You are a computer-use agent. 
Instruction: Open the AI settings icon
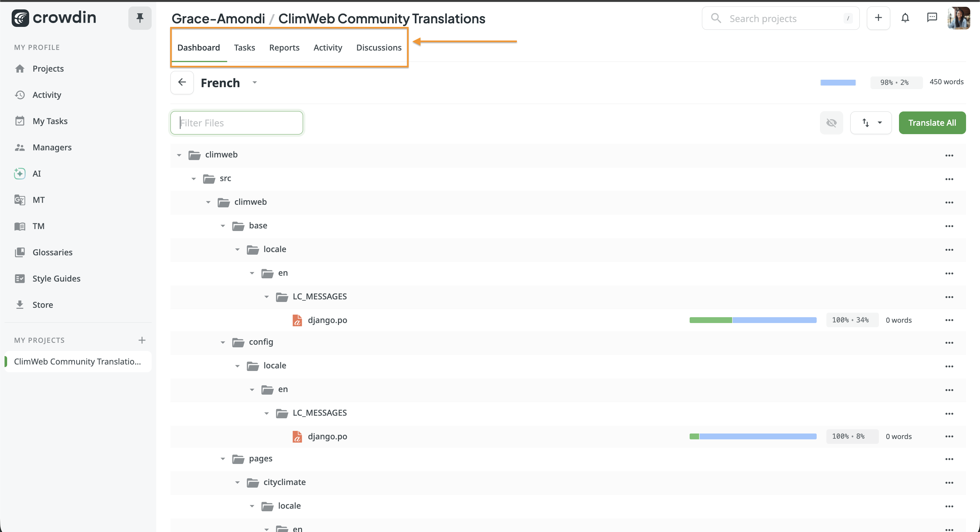tap(20, 173)
